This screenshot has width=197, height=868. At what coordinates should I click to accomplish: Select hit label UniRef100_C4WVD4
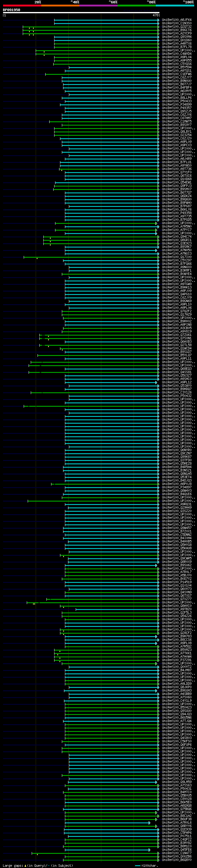[177, 54]
